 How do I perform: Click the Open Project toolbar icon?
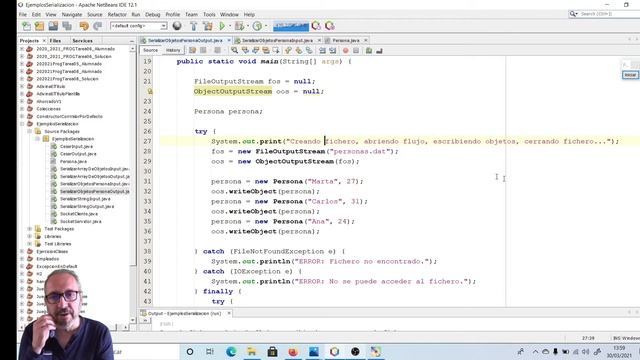53,26
